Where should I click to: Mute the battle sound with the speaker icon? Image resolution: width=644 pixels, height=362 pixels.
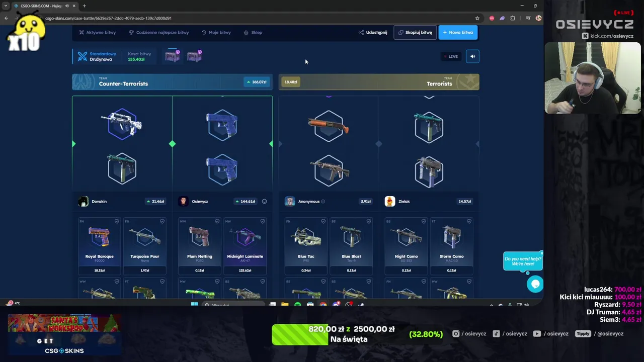[472, 56]
